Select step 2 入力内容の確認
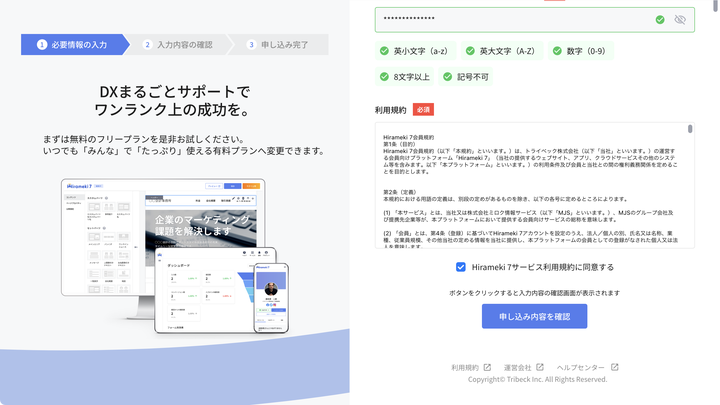This screenshot has width=720, height=405. click(x=180, y=45)
